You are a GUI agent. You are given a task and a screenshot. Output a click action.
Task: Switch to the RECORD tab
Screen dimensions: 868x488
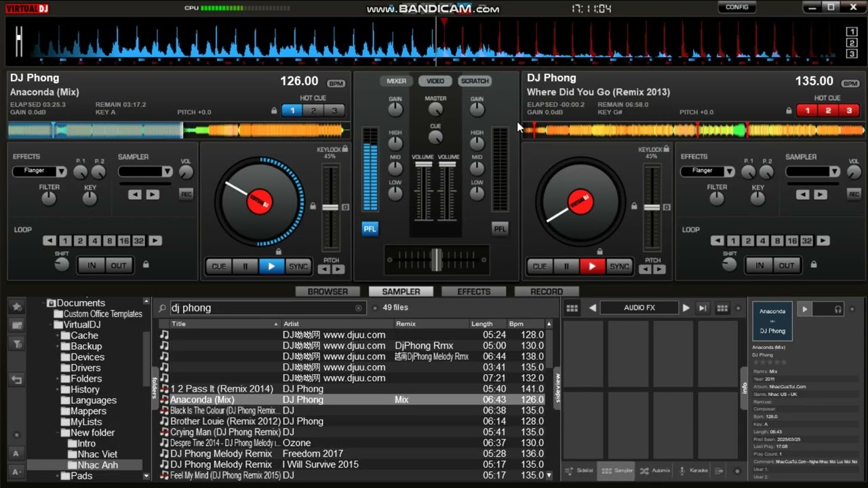547,291
